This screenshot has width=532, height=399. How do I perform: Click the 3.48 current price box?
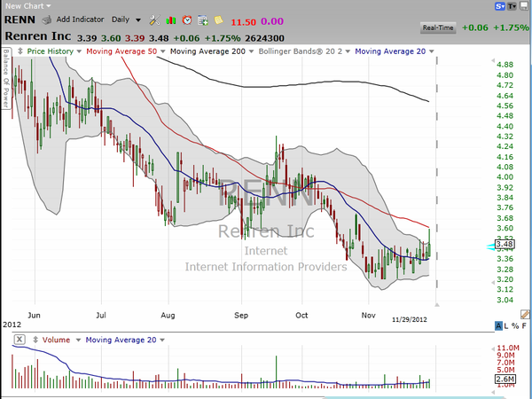(x=505, y=244)
